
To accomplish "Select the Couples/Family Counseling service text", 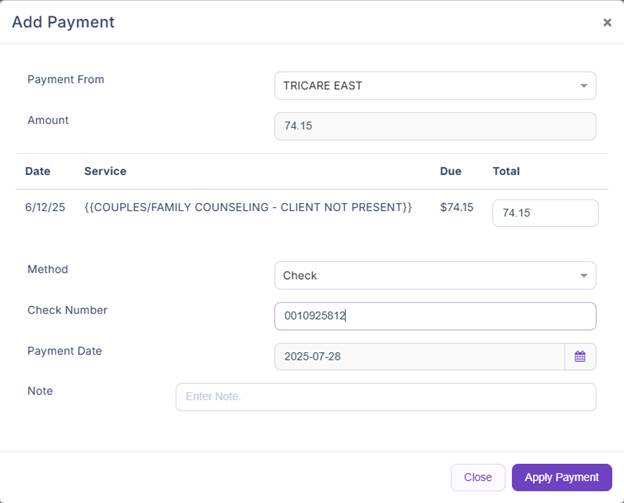I will coord(248,207).
